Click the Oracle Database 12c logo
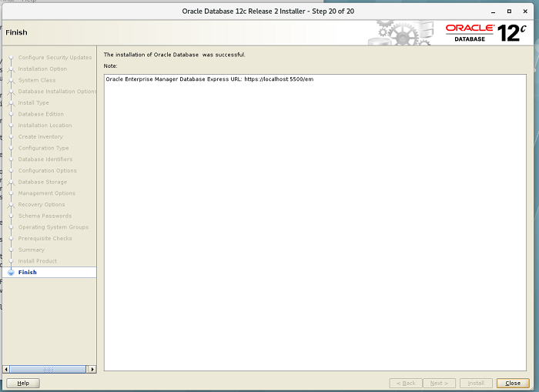 point(486,32)
